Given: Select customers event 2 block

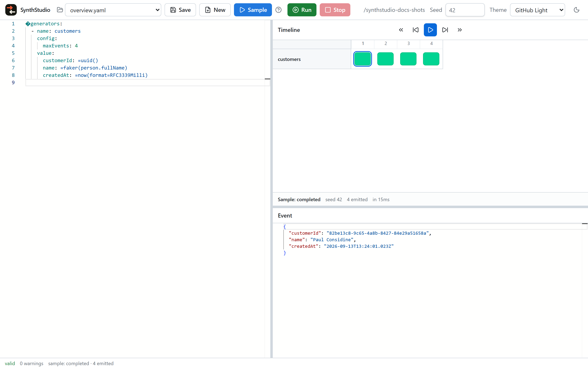Looking at the screenshot, I should pyautogui.click(x=385, y=59).
